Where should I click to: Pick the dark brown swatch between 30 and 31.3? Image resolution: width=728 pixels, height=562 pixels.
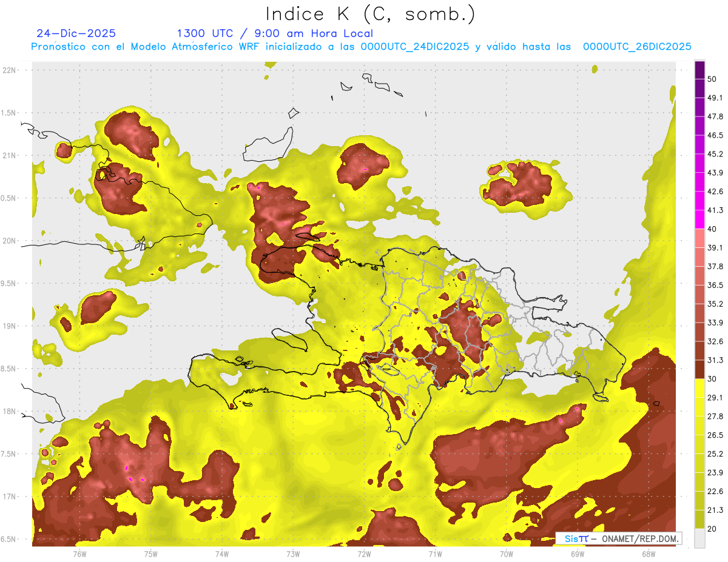[x=699, y=369]
